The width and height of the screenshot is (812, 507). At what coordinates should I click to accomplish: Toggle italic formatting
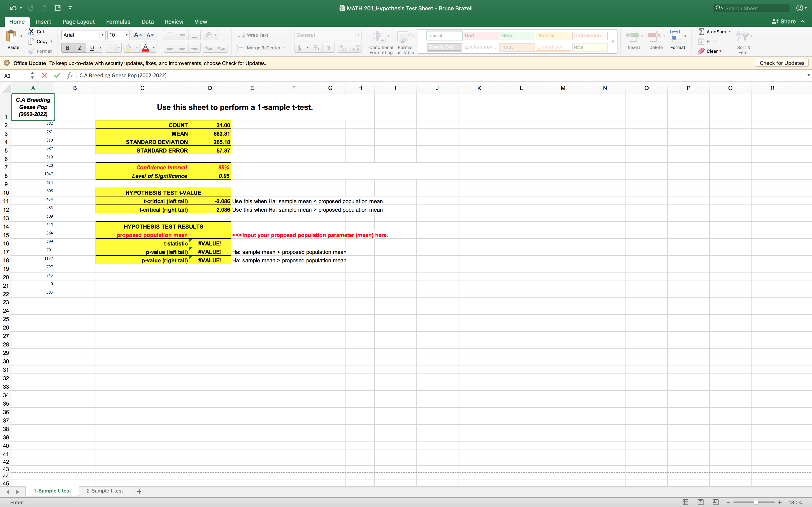click(x=80, y=48)
